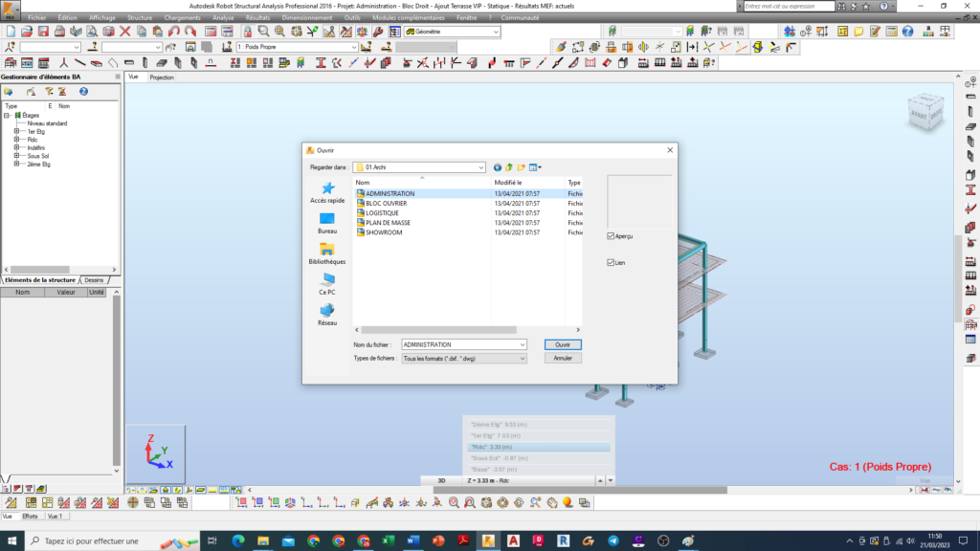980x551 pixels.
Task: Undo the last action with the Undo arrow
Action: (171, 32)
